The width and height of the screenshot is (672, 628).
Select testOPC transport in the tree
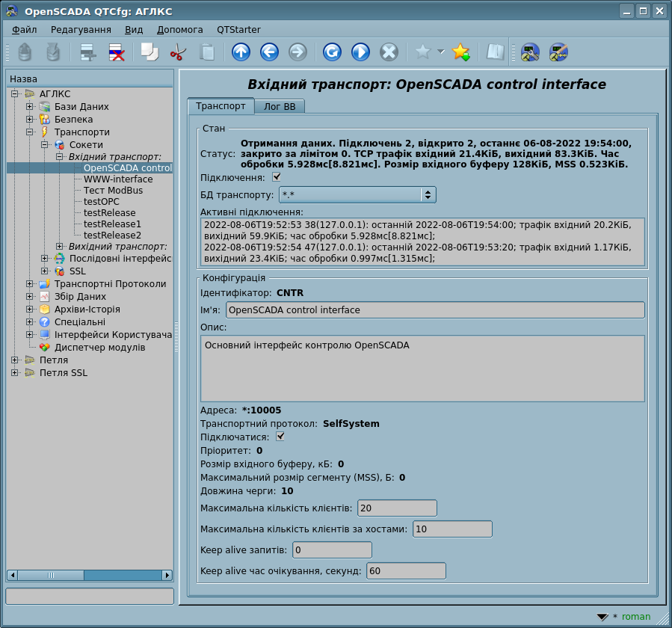(x=101, y=201)
